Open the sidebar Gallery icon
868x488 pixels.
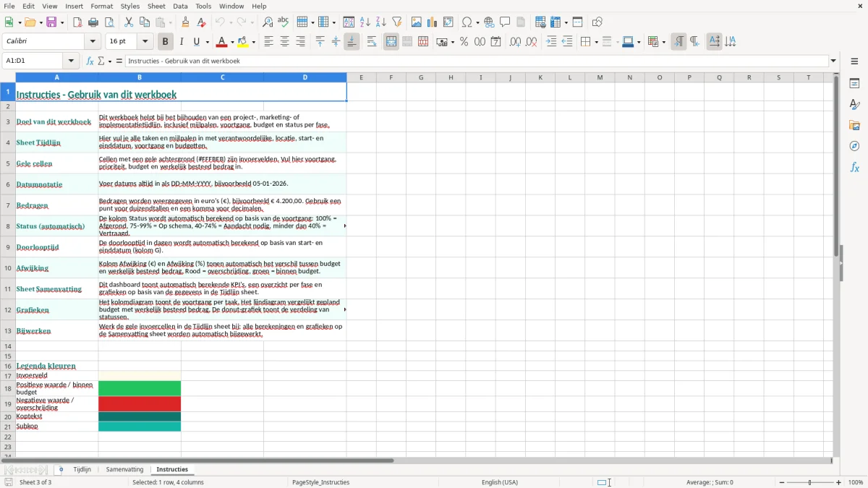tap(854, 125)
